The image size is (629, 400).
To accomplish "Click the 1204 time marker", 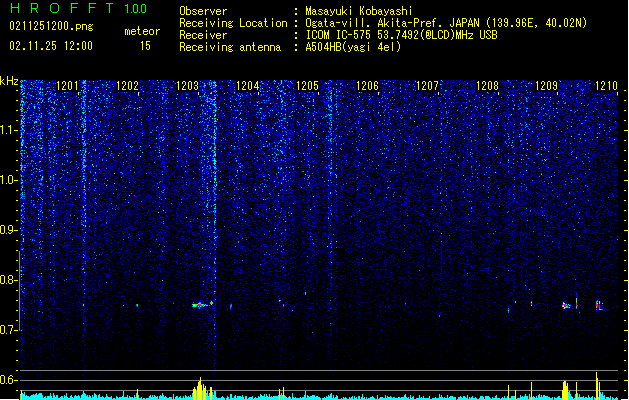I will tap(248, 86).
